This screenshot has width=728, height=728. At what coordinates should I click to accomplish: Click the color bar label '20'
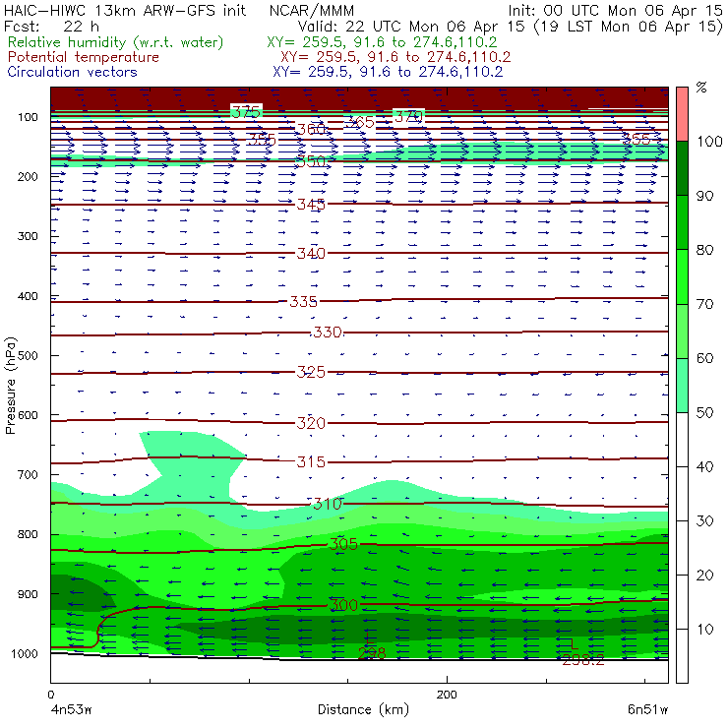click(704, 576)
